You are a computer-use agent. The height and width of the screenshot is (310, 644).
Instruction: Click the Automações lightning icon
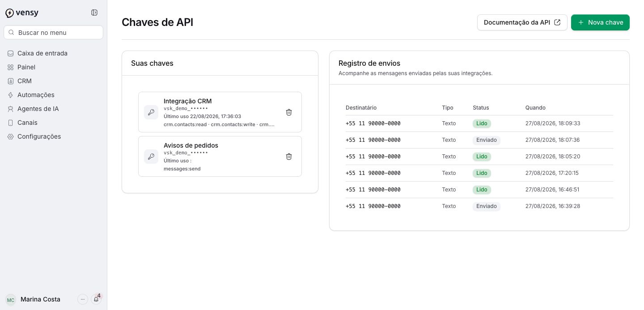pyautogui.click(x=10, y=95)
